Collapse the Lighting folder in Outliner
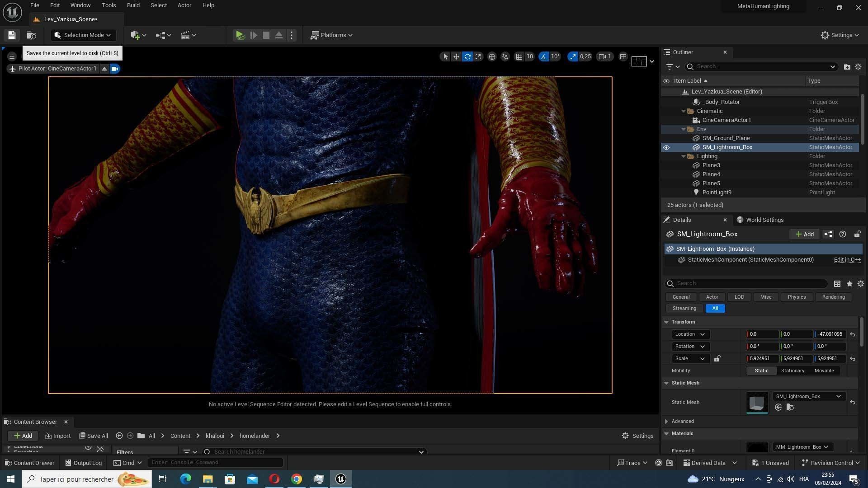Image resolution: width=868 pixels, height=488 pixels. click(684, 156)
